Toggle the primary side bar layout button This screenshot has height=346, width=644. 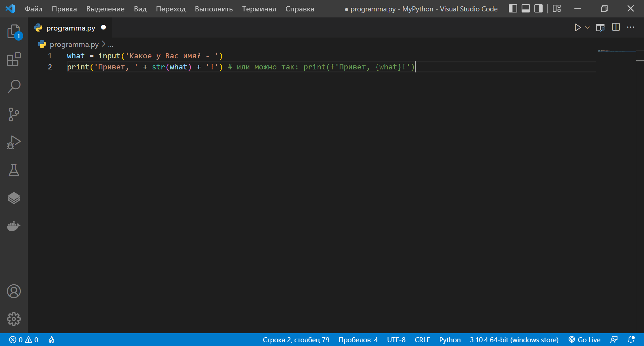[513, 9]
